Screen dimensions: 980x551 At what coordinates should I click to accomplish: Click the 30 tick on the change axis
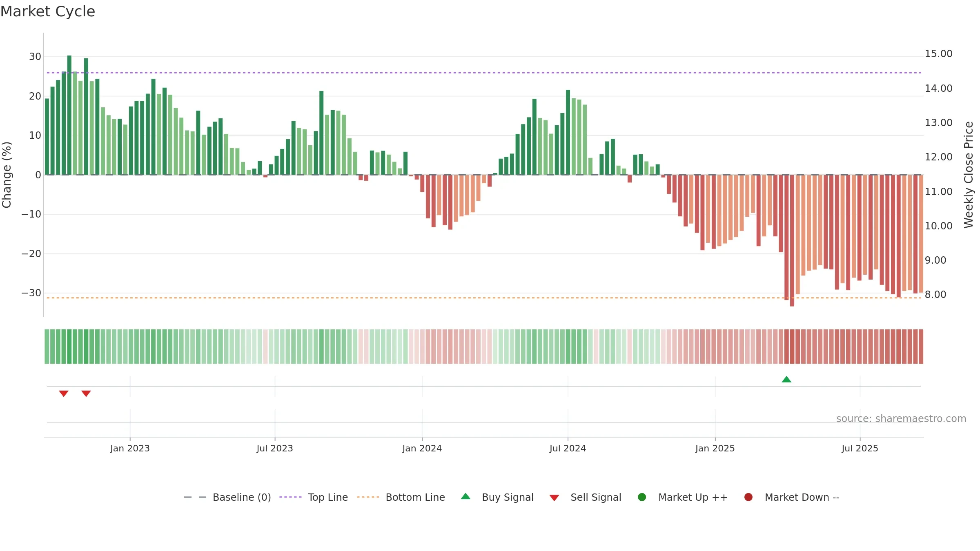[35, 57]
